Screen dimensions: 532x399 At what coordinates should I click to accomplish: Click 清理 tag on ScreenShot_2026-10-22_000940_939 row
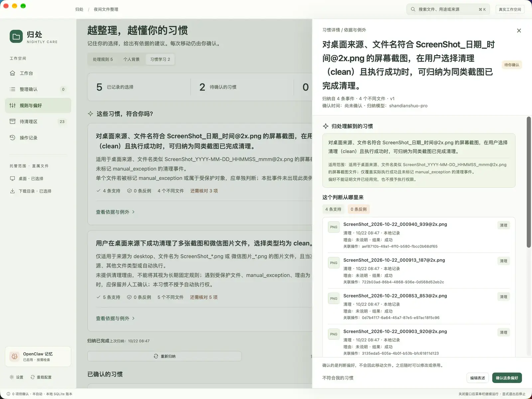tap(503, 225)
